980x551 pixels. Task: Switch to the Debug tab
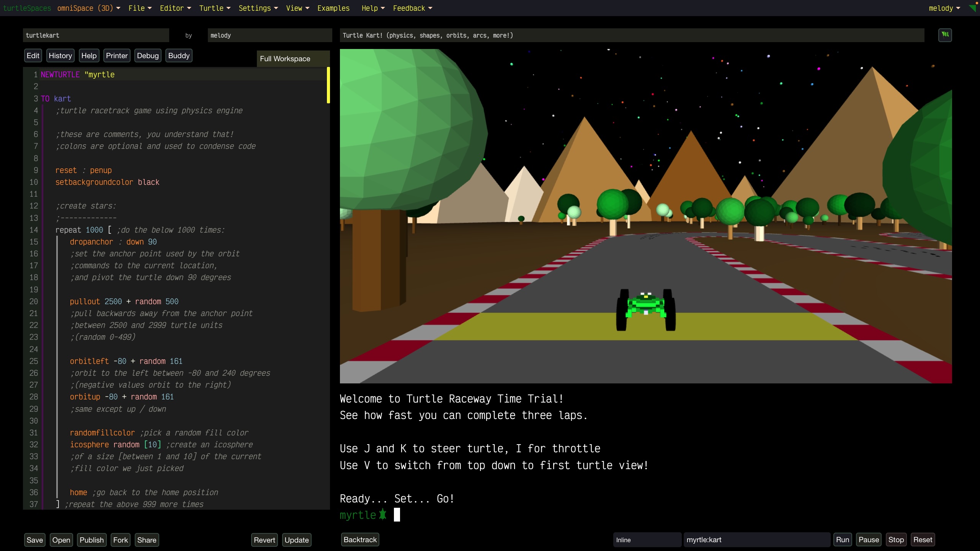(x=147, y=55)
